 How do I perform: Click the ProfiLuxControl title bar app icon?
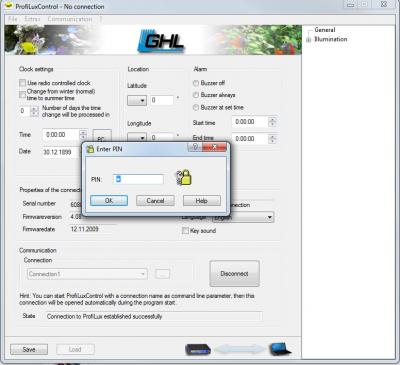coord(9,6)
